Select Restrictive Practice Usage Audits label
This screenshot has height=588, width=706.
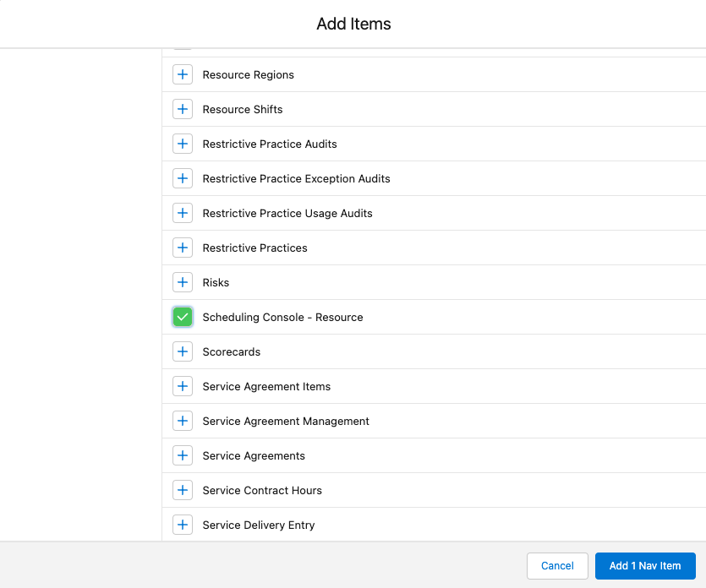[287, 213]
